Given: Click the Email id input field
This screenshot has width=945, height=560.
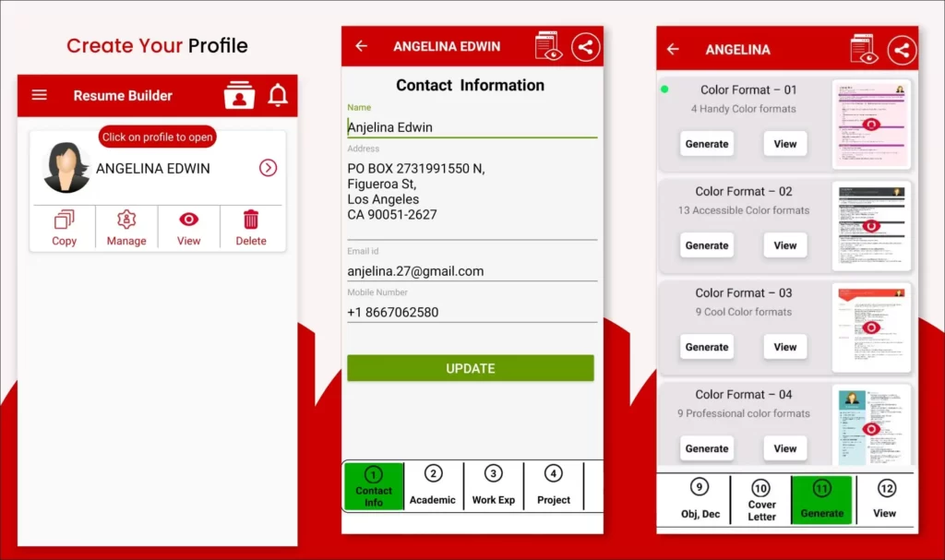Looking at the screenshot, I should (x=472, y=271).
